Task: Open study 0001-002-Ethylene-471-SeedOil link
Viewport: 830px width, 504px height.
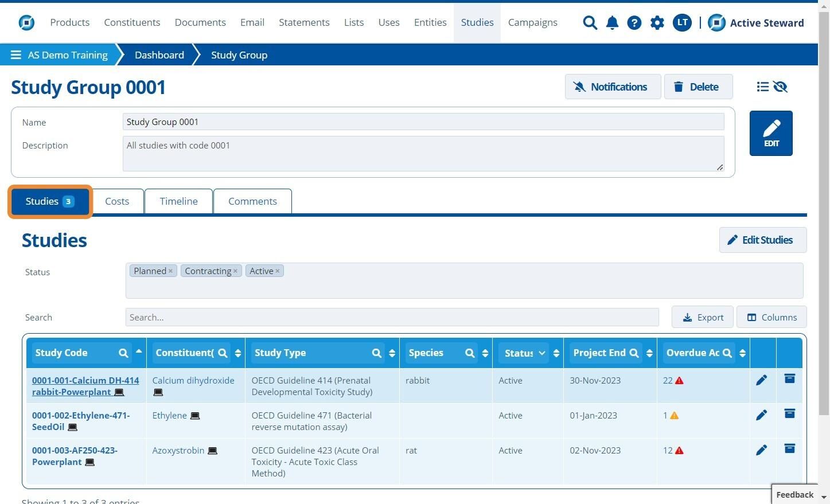Action: (81, 421)
